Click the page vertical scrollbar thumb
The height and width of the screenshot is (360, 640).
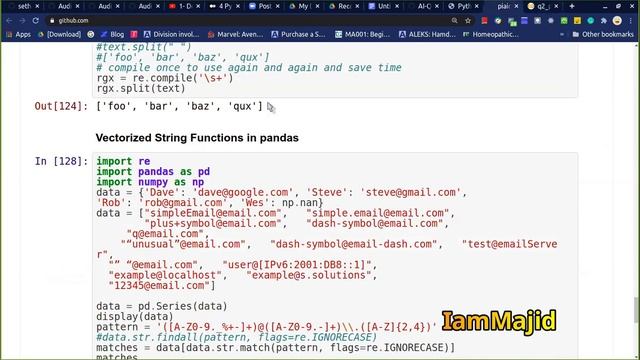tap(636, 310)
